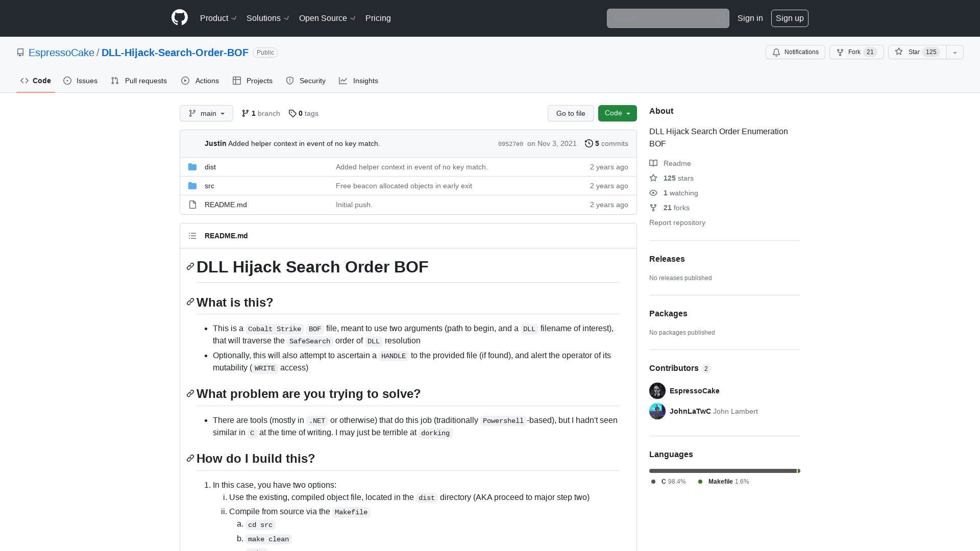The image size is (980, 551).
Task: Switch to the Actions tab
Action: [200, 81]
